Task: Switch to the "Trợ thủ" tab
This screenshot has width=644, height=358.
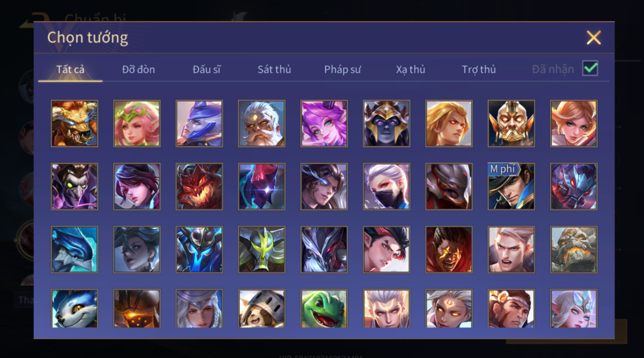Action: (x=479, y=70)
